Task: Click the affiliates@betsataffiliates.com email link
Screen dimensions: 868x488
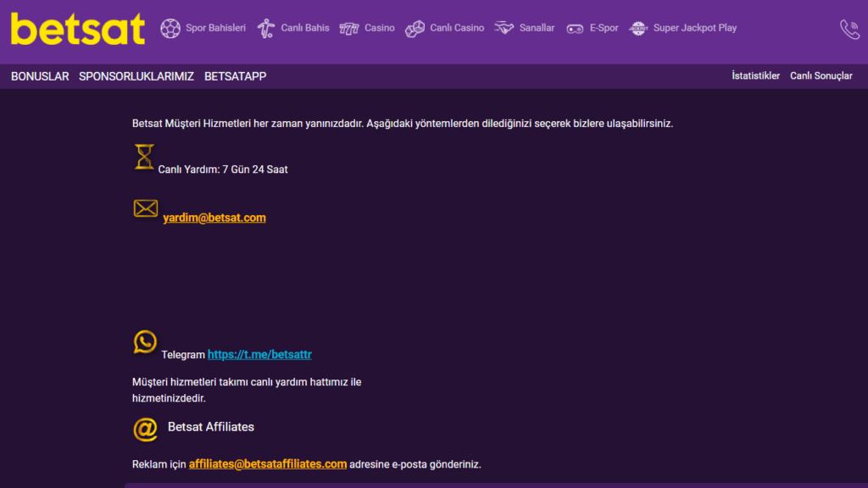Action: tap(268, 464)
